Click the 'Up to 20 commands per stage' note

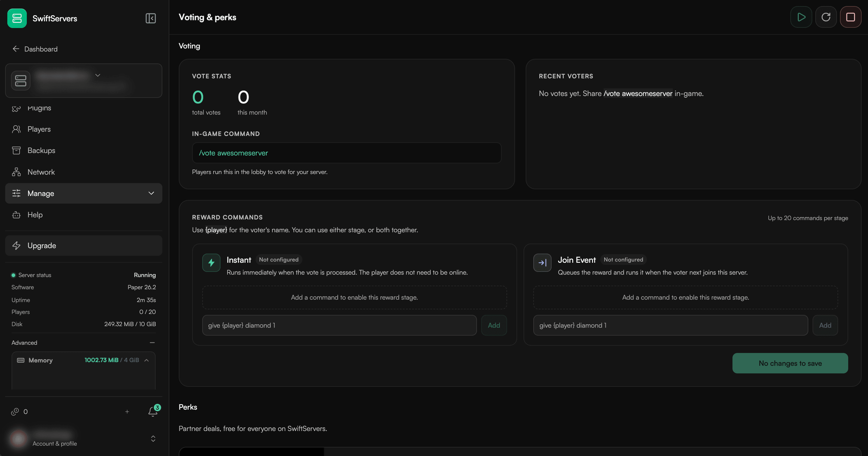(x=808, y=218)
